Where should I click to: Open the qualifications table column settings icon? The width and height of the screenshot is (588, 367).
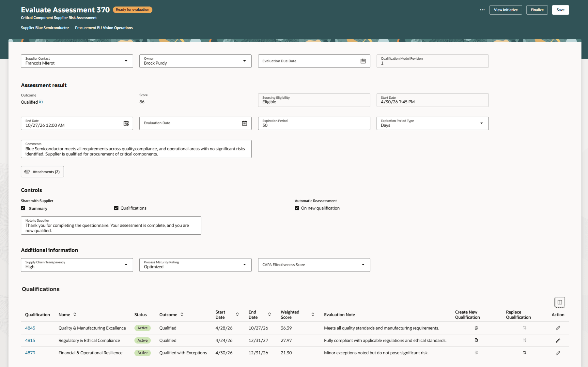560,302
